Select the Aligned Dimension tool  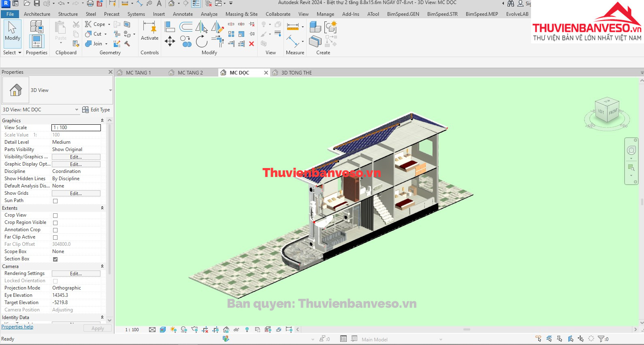coord(292,27)
